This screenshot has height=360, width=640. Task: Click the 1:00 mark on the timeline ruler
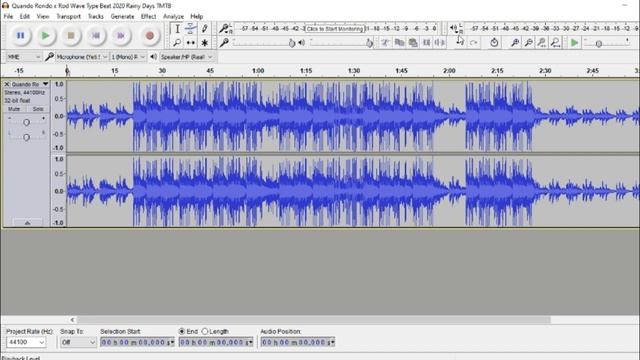coord(258,71)
